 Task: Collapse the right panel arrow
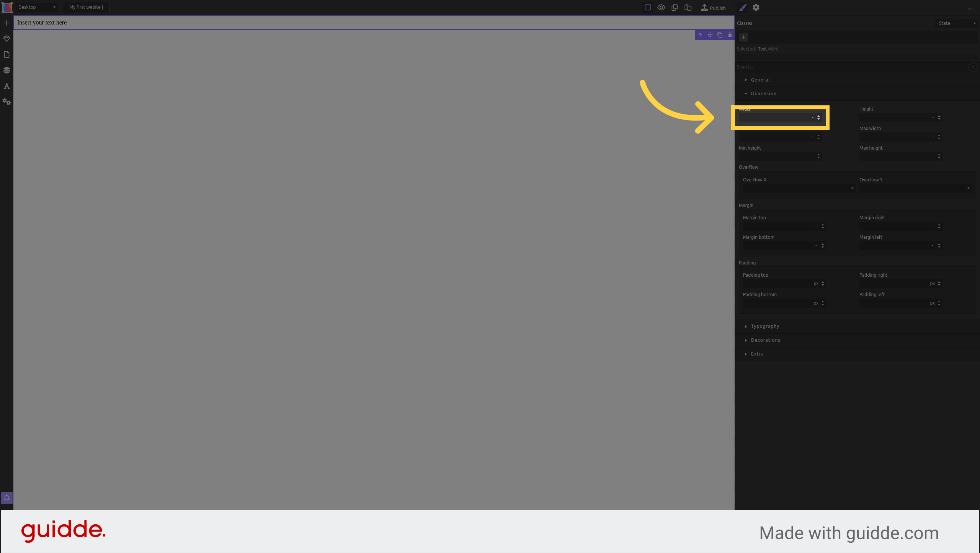tap(970, 8)
